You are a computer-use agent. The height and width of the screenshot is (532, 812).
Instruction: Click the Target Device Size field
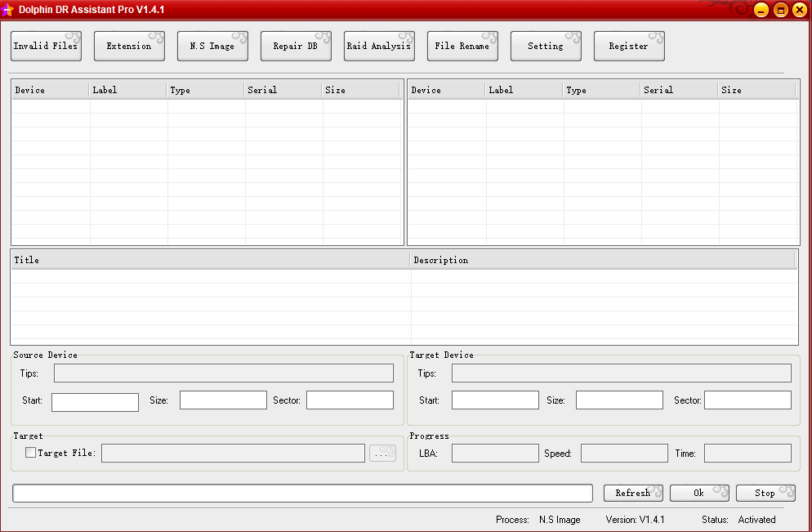pos(619,400)
